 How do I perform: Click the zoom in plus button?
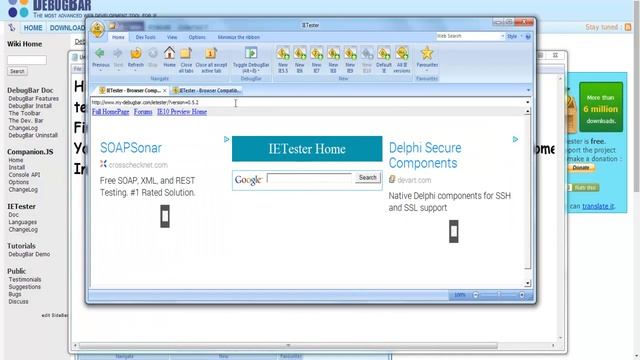(x=522, y=295)
